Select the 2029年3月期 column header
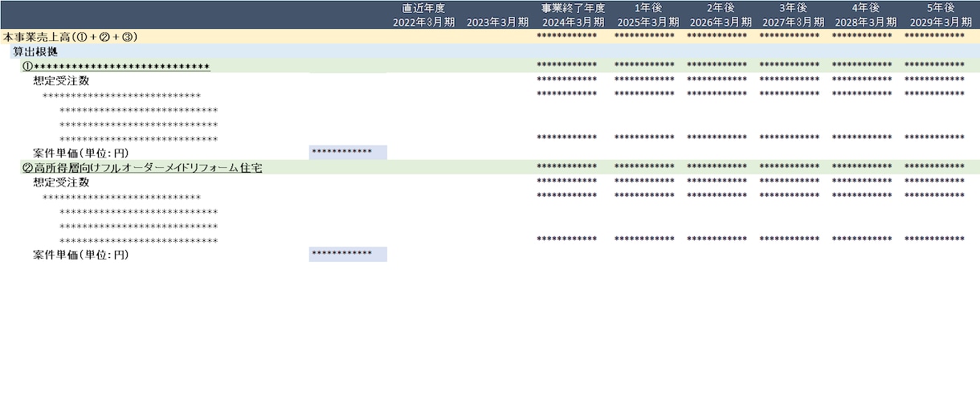The image size is (980, 409). [x=940, y=22]
